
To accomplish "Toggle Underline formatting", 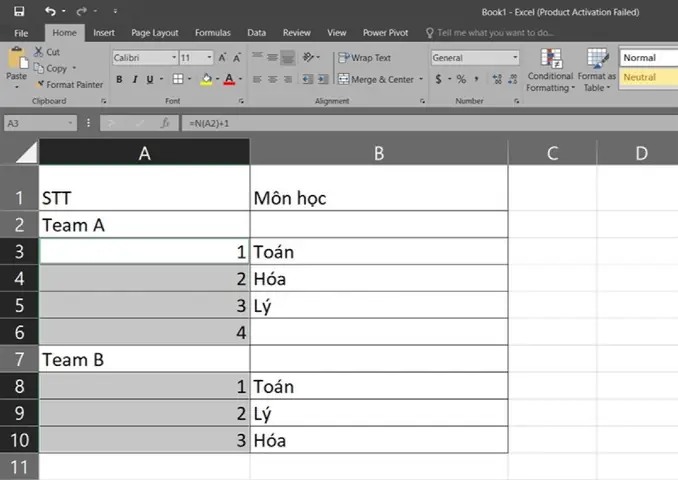I will (x=150, y=79).
